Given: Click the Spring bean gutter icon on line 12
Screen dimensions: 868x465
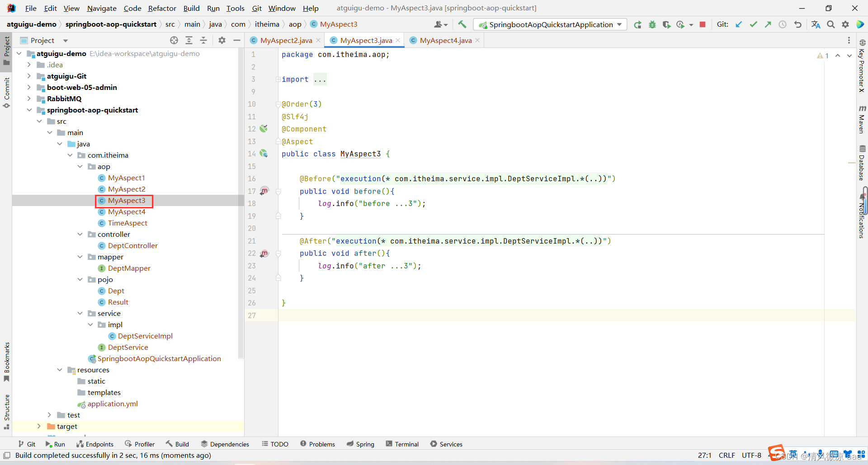Looking at the screenshot, I should coord(264,129).
